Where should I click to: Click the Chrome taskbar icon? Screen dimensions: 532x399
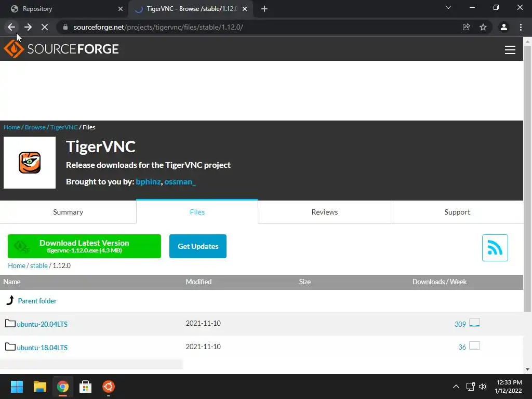(62, 387)
